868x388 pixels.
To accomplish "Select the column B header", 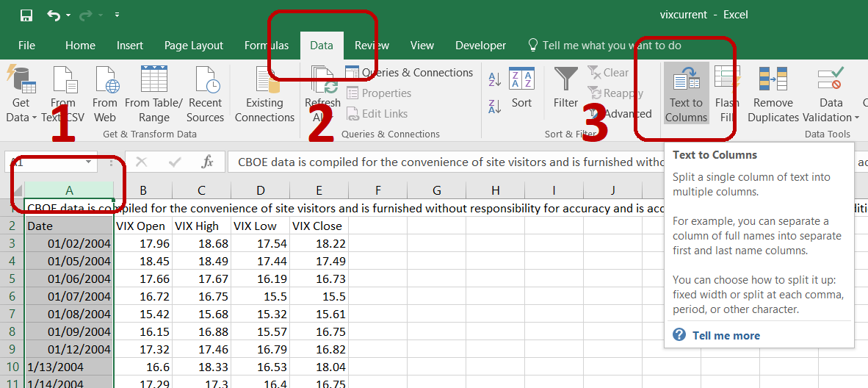I will (x=142, y=190).
